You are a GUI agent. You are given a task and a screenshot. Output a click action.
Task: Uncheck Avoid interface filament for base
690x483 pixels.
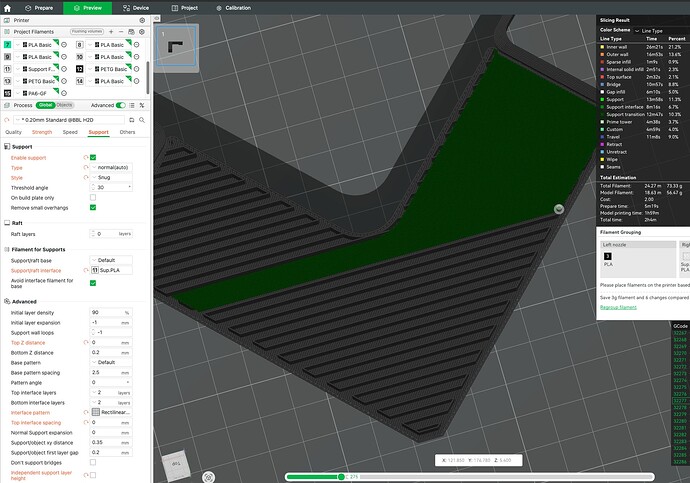tap(93, 283)
